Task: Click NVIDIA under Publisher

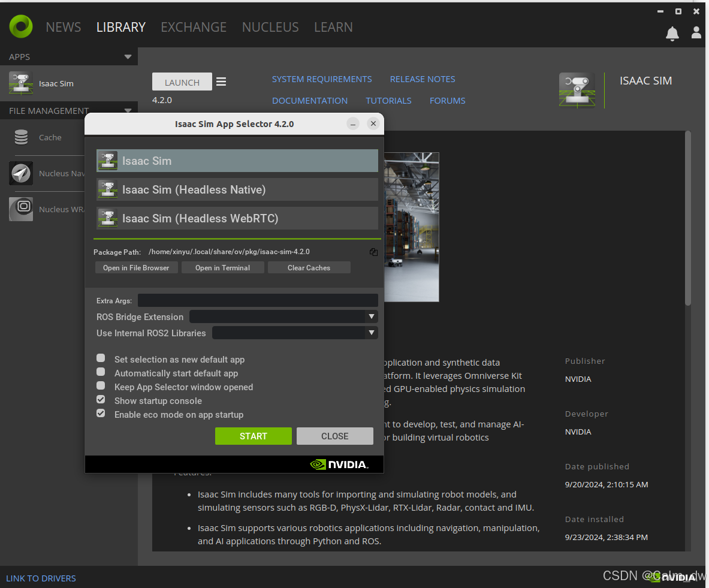Action: [578, 379]
